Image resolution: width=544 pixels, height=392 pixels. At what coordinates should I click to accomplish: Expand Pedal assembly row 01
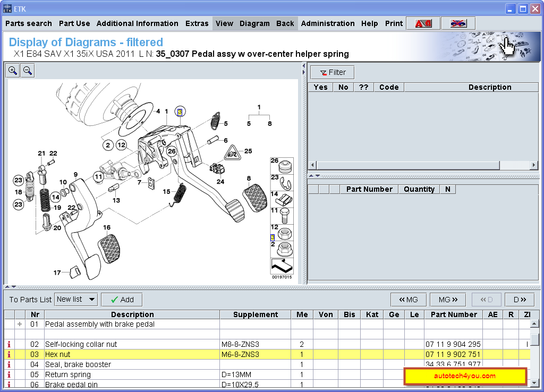pyautogui.click(x=20, y=324)
